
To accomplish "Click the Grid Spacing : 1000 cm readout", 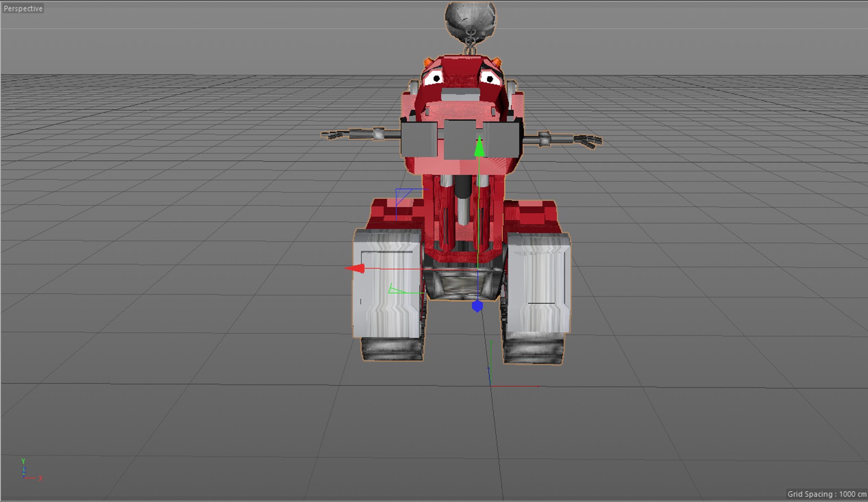I will point(827,494).
